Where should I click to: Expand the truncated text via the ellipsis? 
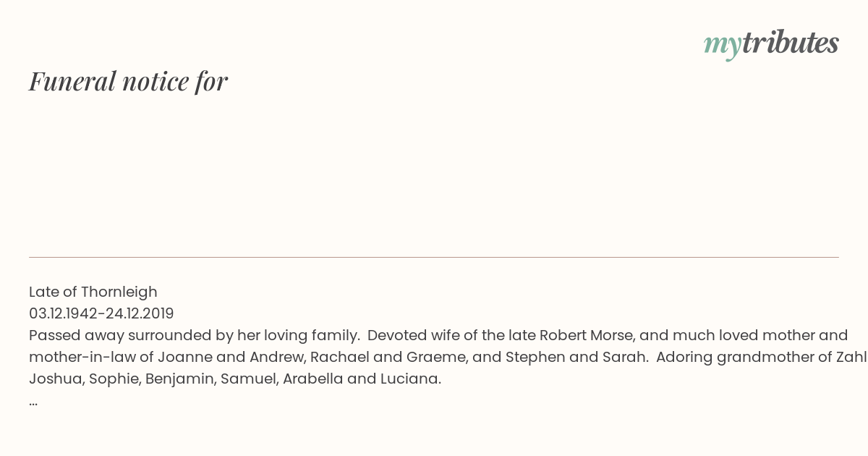pyautogui.click(x=33, y=401)
